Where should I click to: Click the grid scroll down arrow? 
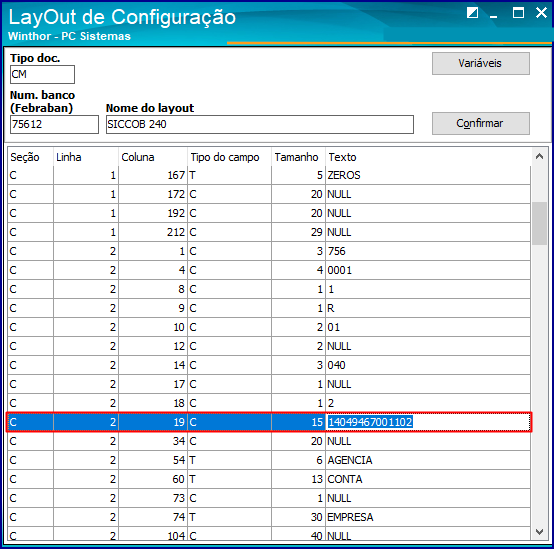(x=539, y=532)
